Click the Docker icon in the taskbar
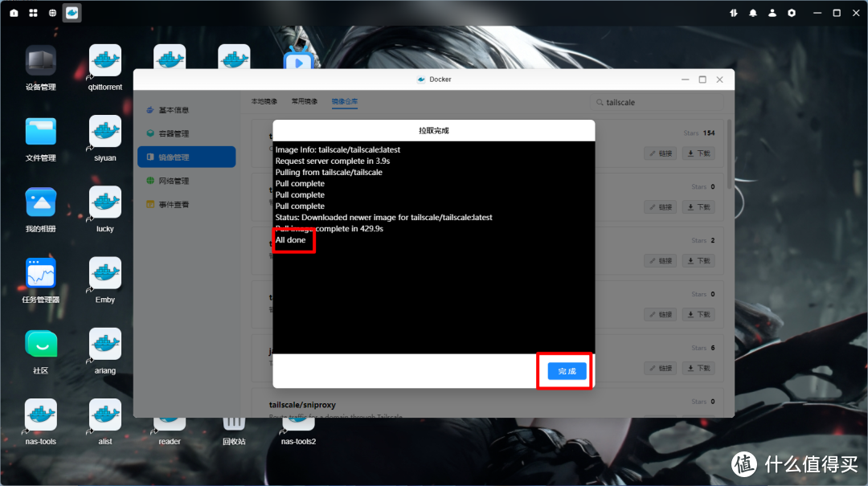 tap(72, 13)
